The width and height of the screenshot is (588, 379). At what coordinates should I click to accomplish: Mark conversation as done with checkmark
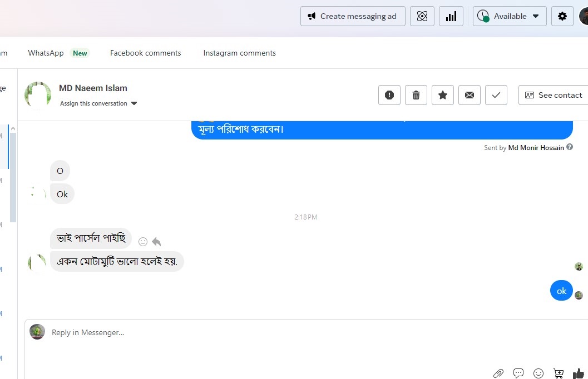[496, 95]
